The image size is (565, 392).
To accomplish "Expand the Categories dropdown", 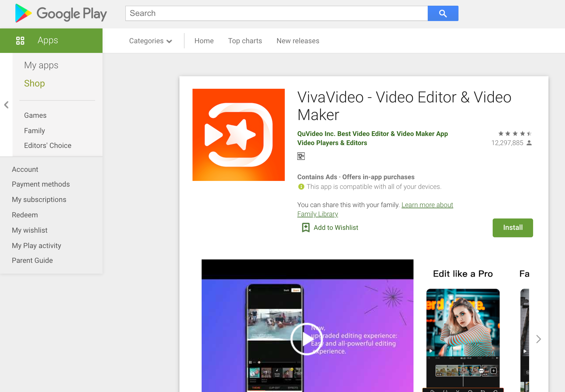I will point(150,41).
